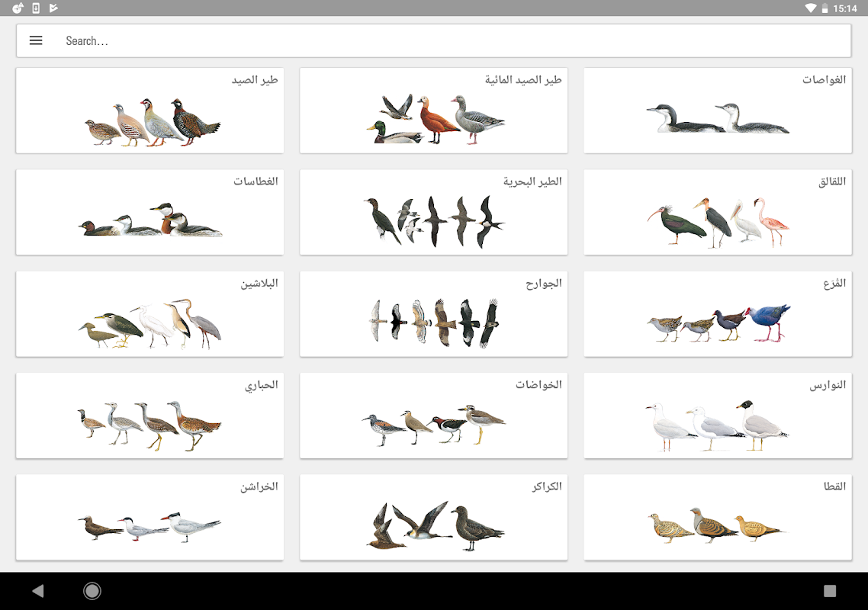Open the طير الصيد game birds category
The height and width of the screenshot is (610, 868).
point(149,111)
